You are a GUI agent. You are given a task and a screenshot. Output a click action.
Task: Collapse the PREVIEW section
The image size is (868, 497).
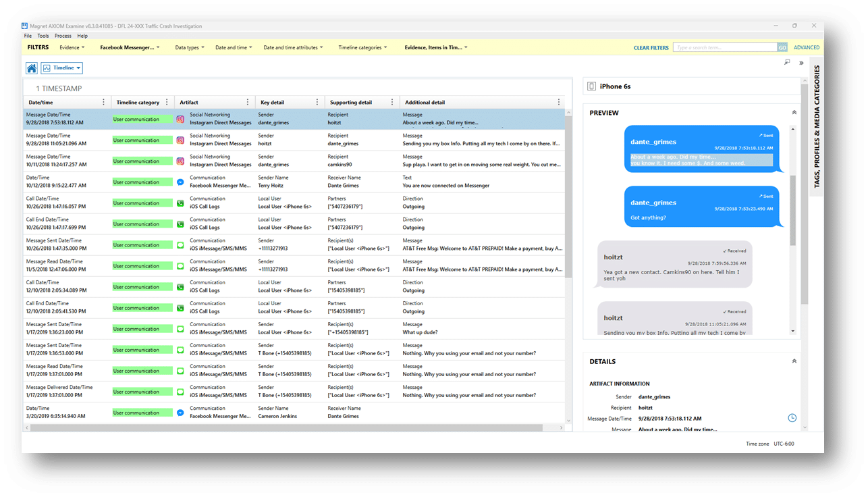point(794,113)
